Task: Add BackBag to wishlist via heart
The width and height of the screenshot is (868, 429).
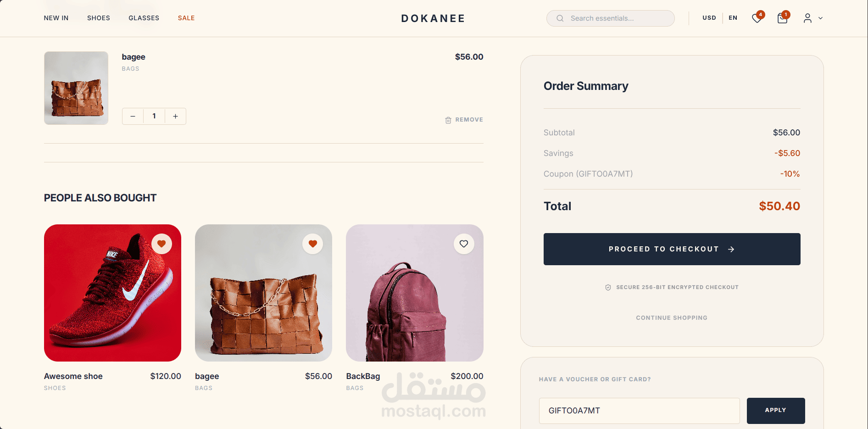Action: click(464, 244)
